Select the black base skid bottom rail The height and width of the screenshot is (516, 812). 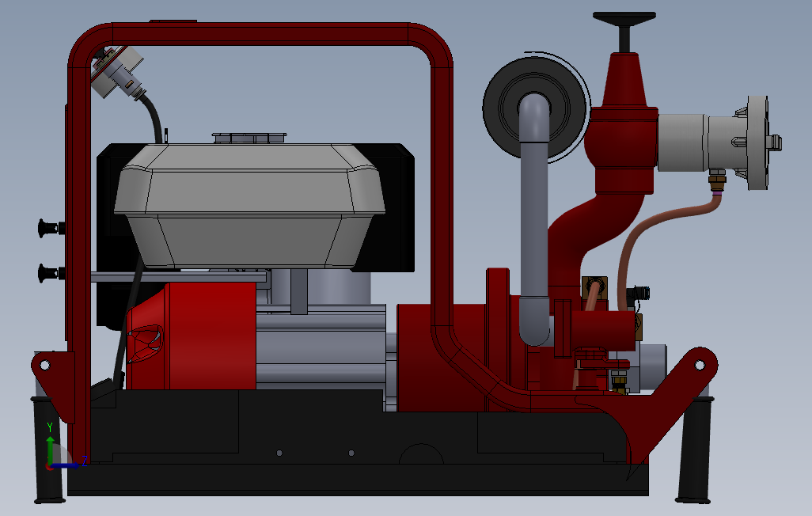pos(357,480)
